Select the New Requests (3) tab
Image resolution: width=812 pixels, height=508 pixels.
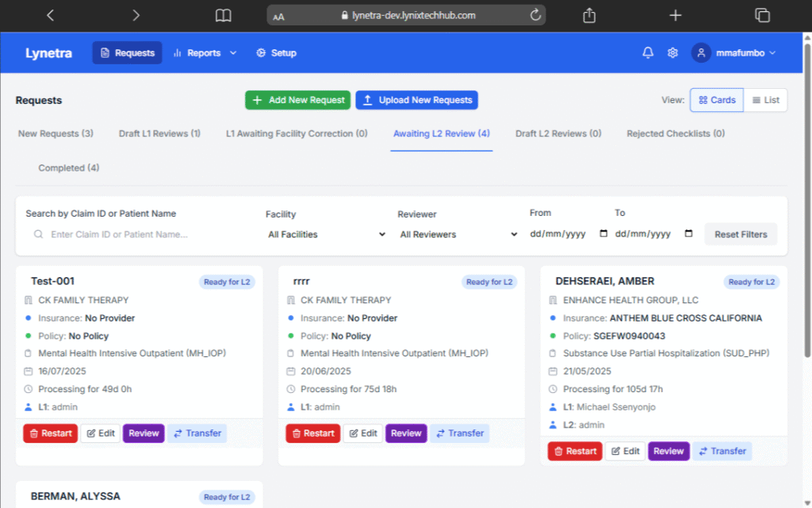coord(56,133)
